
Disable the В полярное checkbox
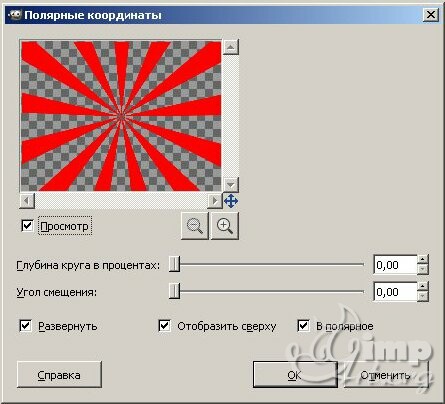coord(303,326)
